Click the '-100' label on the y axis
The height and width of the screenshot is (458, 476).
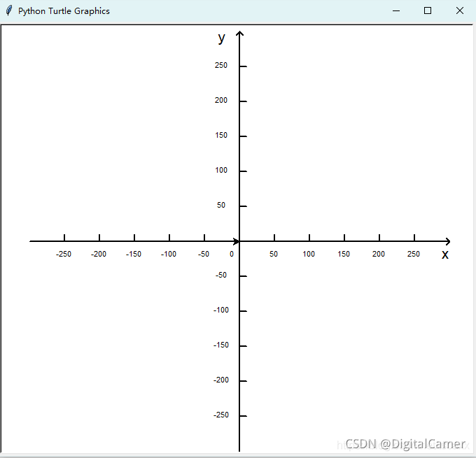click(221, 310)
